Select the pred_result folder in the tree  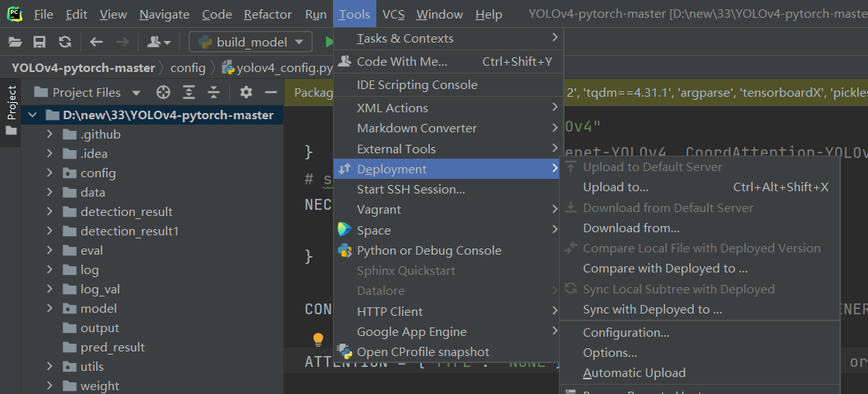112,347
